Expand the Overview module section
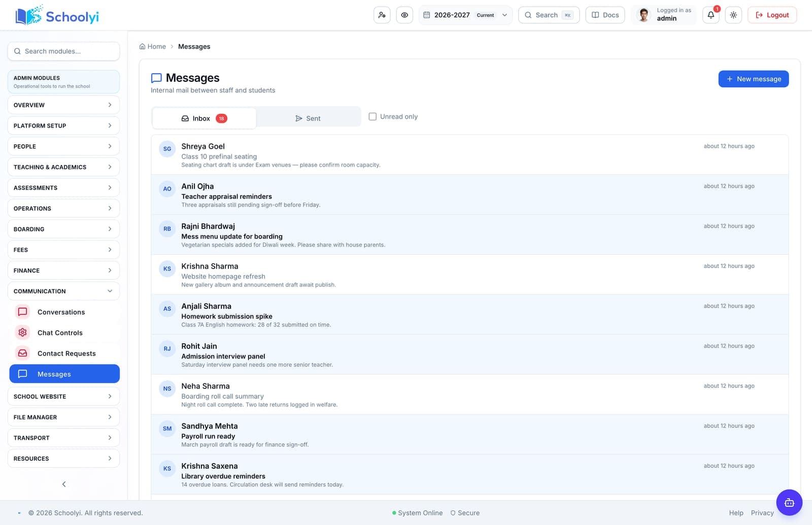This screenshot has height=525, width=812. coord(63,105)
